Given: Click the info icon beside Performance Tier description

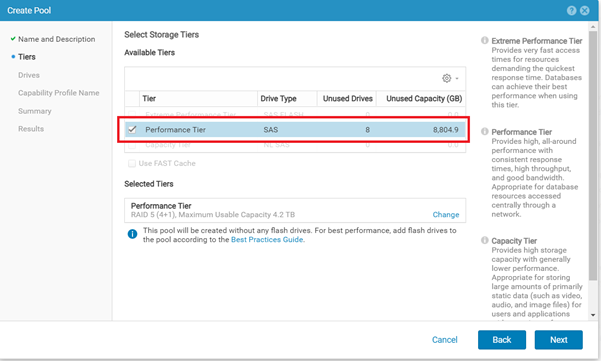Looking at the screenshot, I should pos(484,131).
